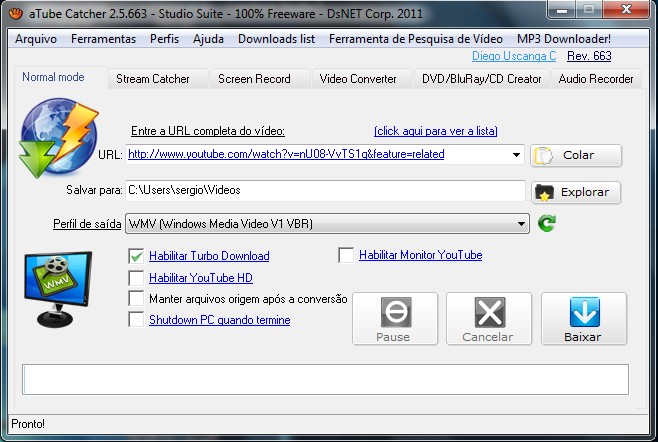Click the aTube Catcher app icon in title bar

point(16,13)
